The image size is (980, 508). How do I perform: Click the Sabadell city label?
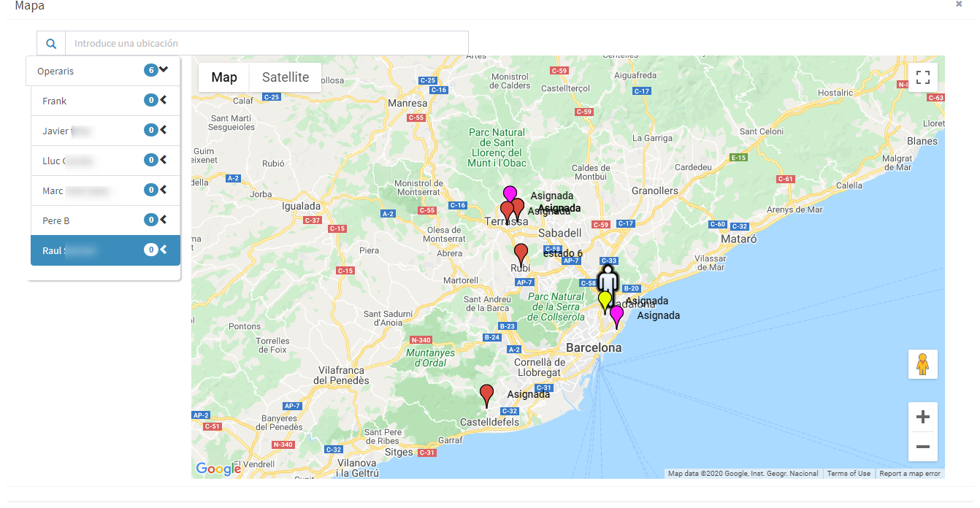tap(559, 233)
